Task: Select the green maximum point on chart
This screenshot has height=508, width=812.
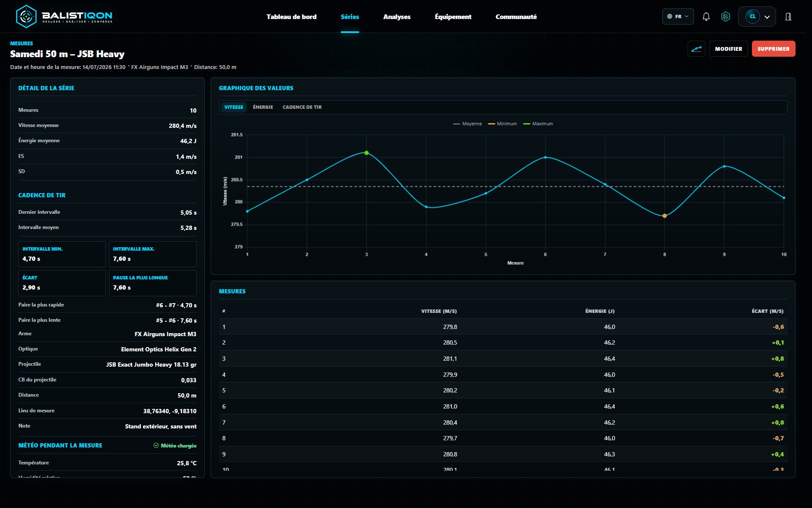Action: pyautogui.click(x=366, y=153)
